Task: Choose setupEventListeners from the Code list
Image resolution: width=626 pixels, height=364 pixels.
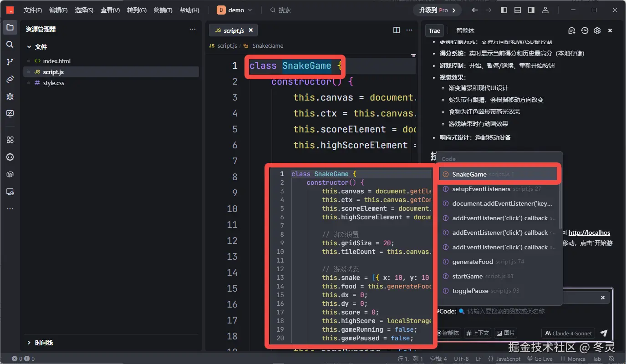Action: [x=499, y=189]
